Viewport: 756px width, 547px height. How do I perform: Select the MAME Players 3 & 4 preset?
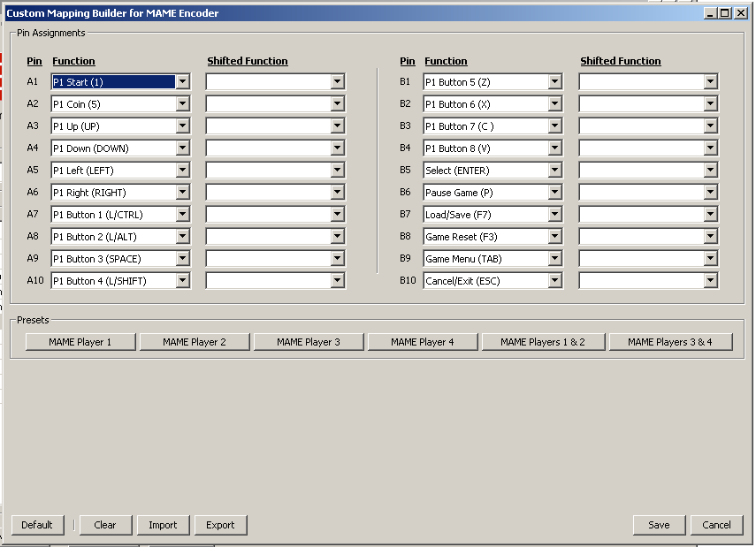tap(670, 342)
